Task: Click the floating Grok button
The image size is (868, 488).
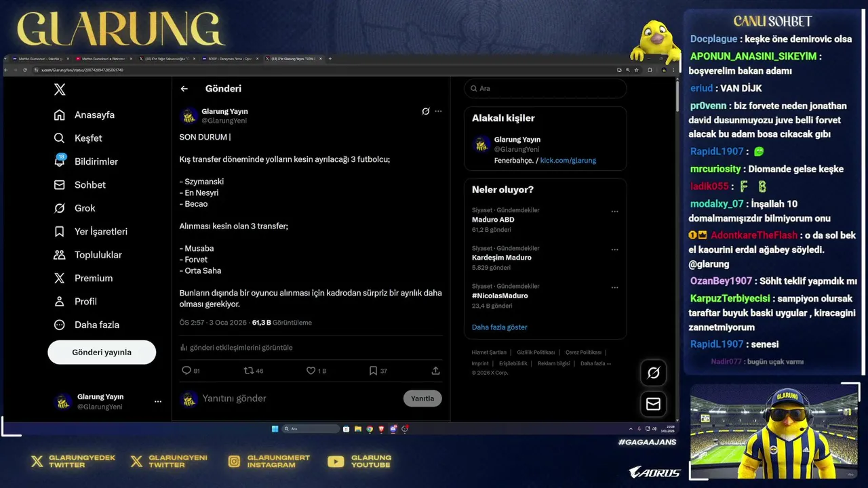Action: tap(654, 373)
